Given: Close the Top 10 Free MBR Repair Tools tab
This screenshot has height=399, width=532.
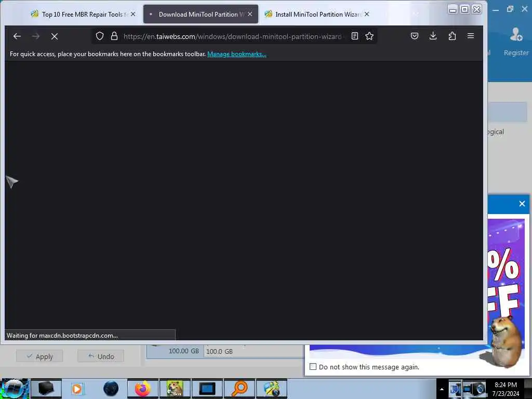Looking at the screenshot, I should pyautogui.click(x=133, y=14).
